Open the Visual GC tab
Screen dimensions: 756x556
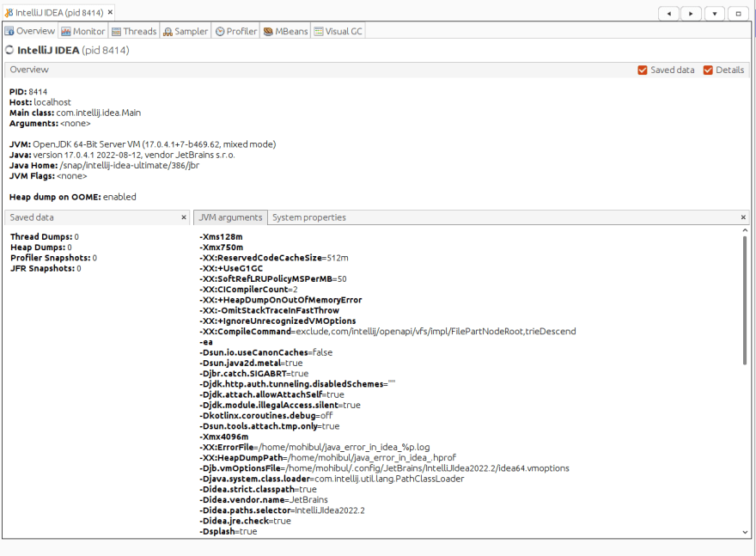click(338, 31)
